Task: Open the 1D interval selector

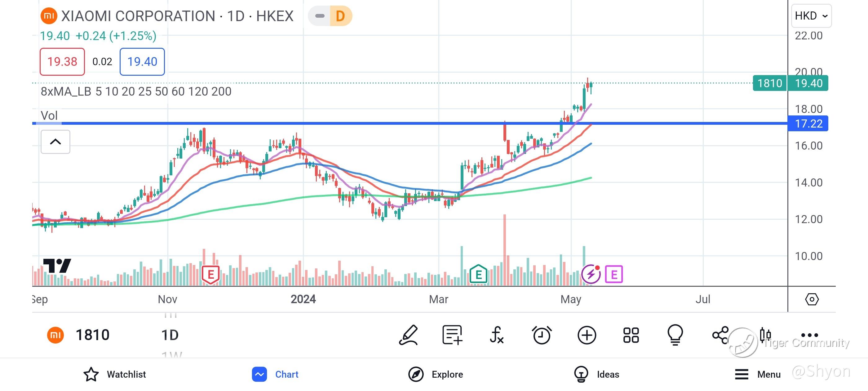Action: point(170,335)
